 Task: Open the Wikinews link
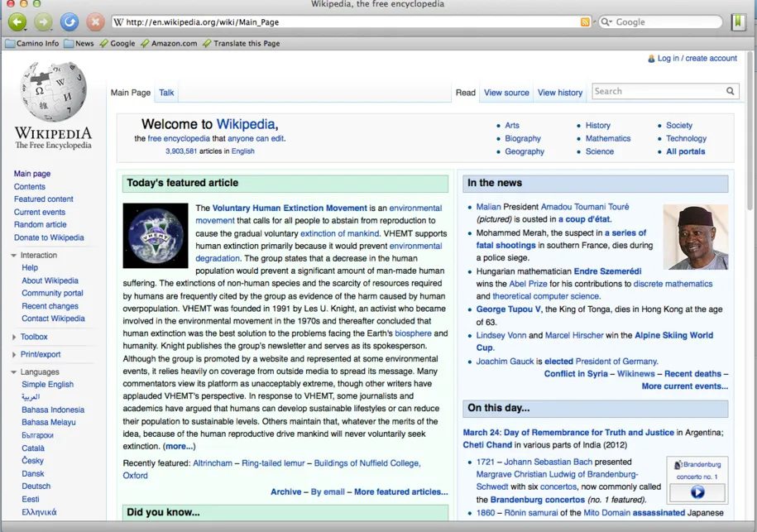(x=636, y=374)
